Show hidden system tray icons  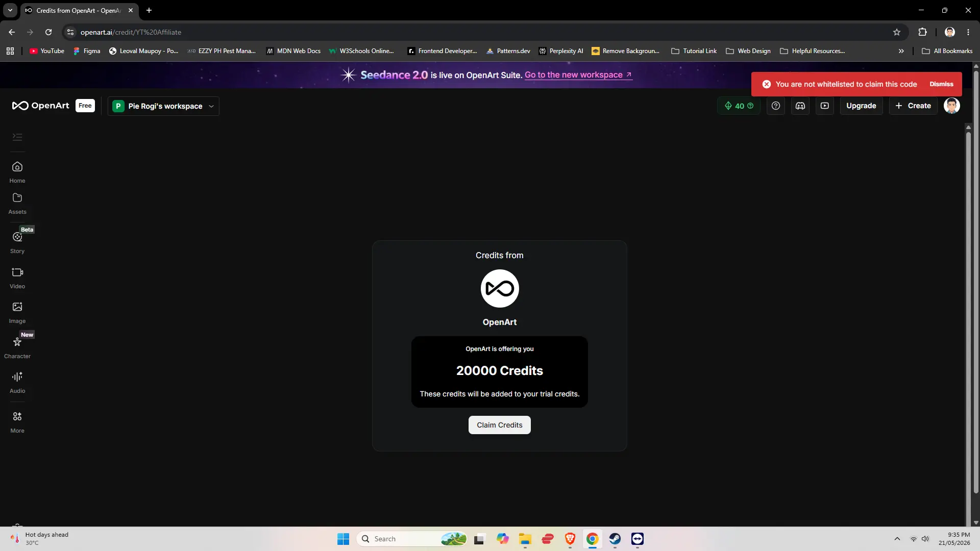pos(897,539)
